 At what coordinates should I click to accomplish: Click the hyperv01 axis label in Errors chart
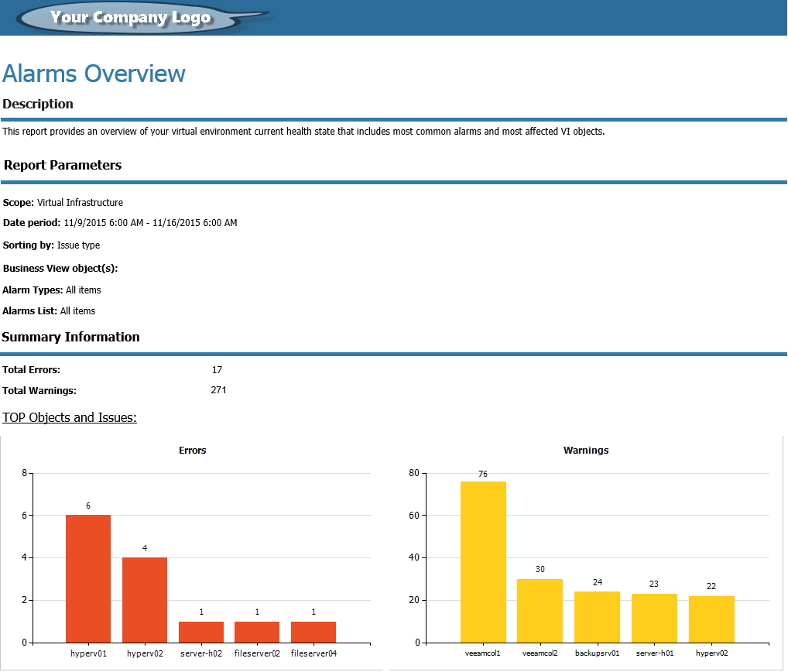[88, 653]
